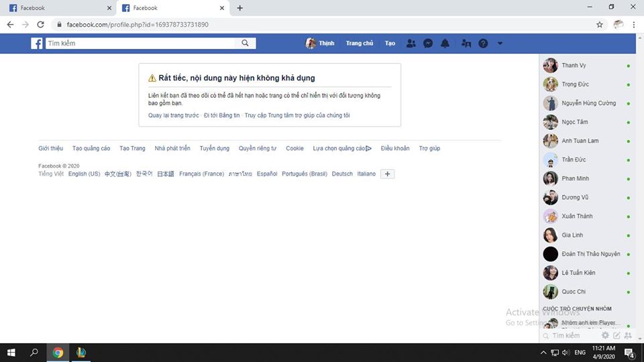Open Truy cập Trung tâm trợ giúp link
644x362 pixels.
[x=297, y=115]
